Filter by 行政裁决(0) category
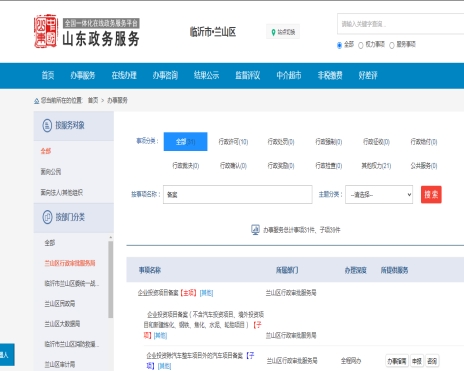This screenshot has width=464, height=371. [x=186, y=166]
